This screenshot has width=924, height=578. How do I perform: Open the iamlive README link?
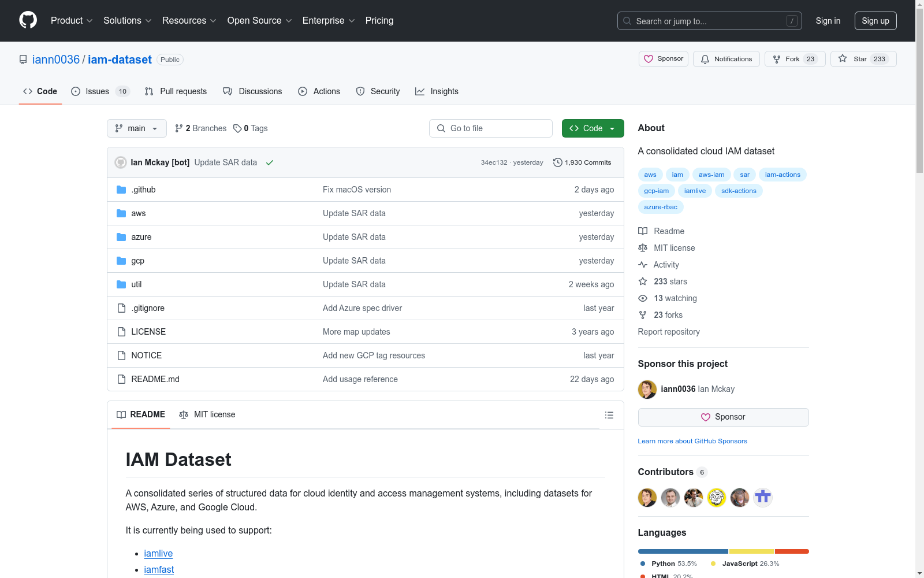158,554
